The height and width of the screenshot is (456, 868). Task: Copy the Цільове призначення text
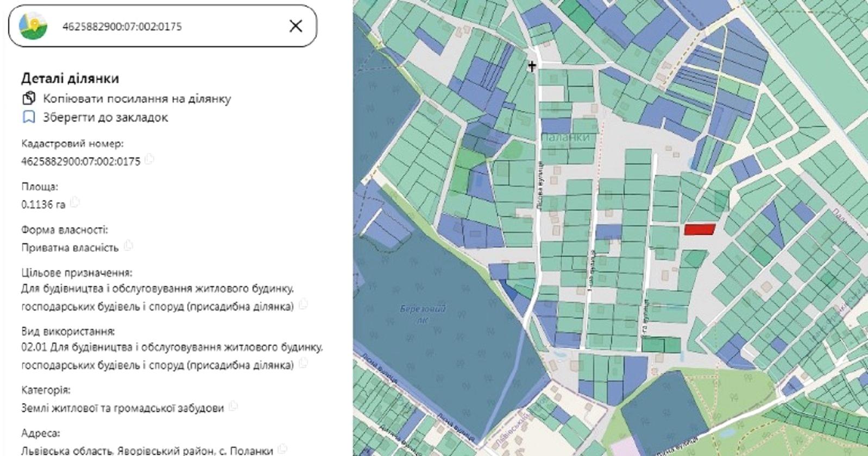click(x=303, y=305)
